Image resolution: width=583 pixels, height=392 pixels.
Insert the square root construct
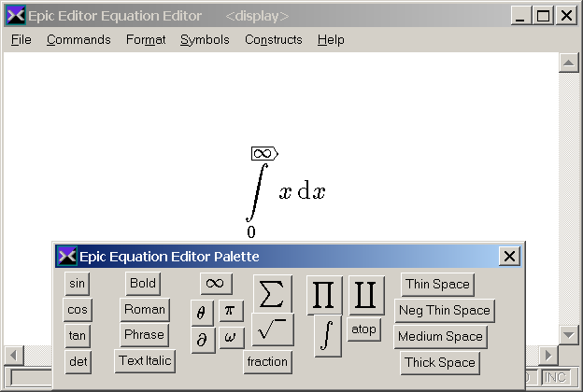coord(273,329)
